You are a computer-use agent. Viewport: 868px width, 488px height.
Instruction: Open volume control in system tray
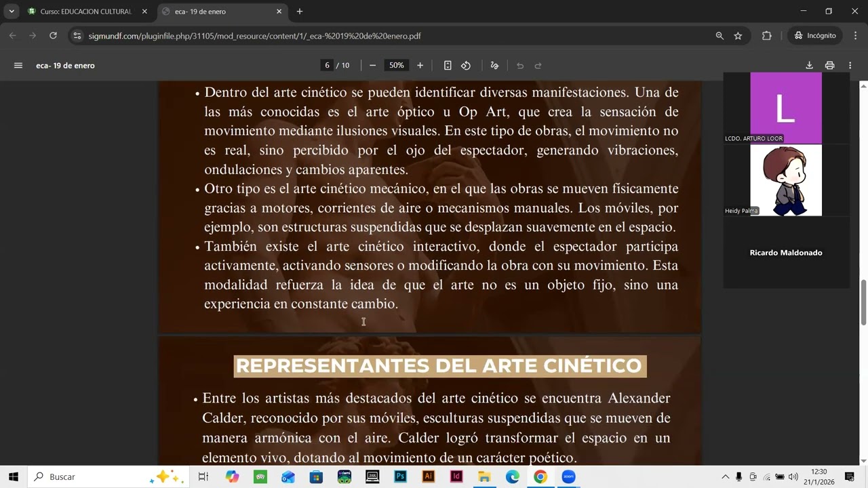[x=794, y=476]
